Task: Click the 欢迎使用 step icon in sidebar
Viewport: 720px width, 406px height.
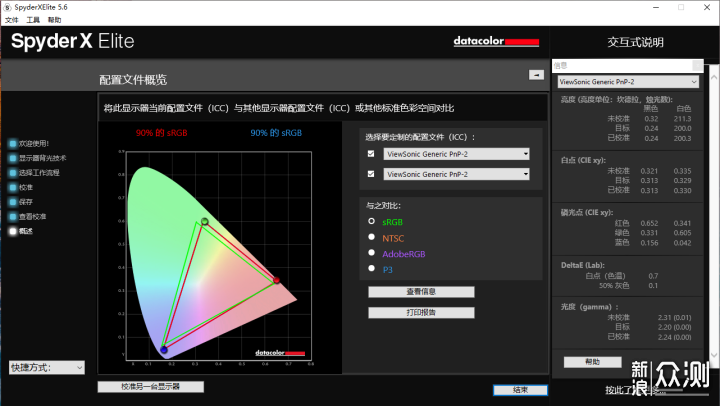Action: click(13, 144)
